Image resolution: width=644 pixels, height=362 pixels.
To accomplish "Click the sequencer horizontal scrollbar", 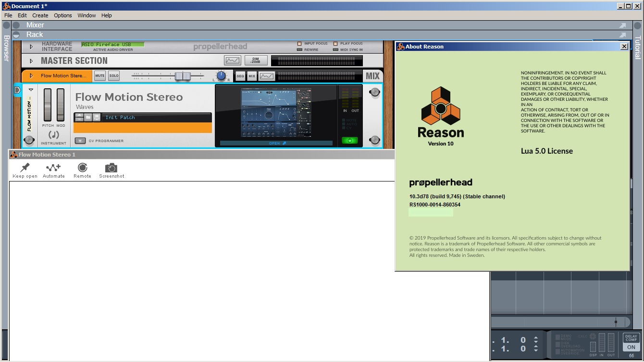I will tap(560, 322).
